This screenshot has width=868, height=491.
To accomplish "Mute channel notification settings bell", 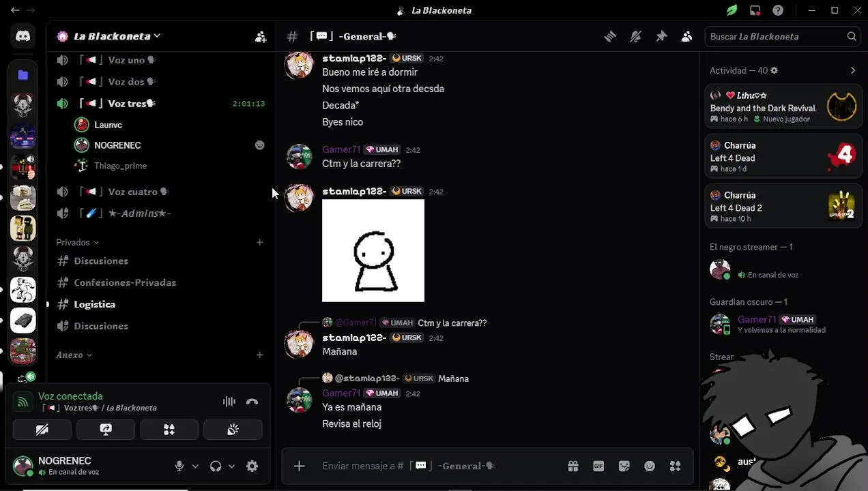I will point(635,37).
